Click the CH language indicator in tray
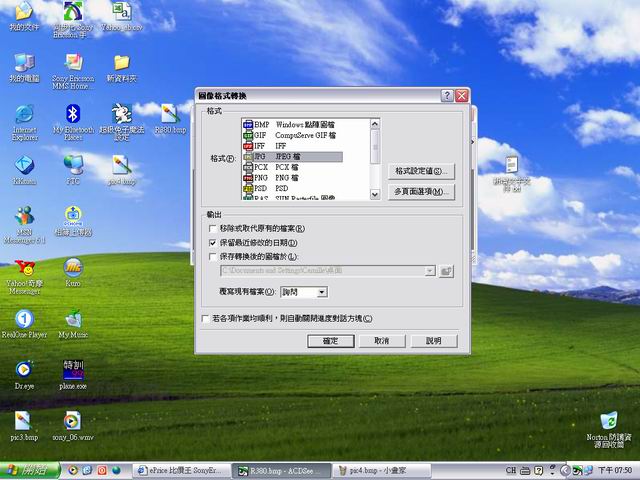The height and width of the screenshot is (480, 640). point(511,471)
